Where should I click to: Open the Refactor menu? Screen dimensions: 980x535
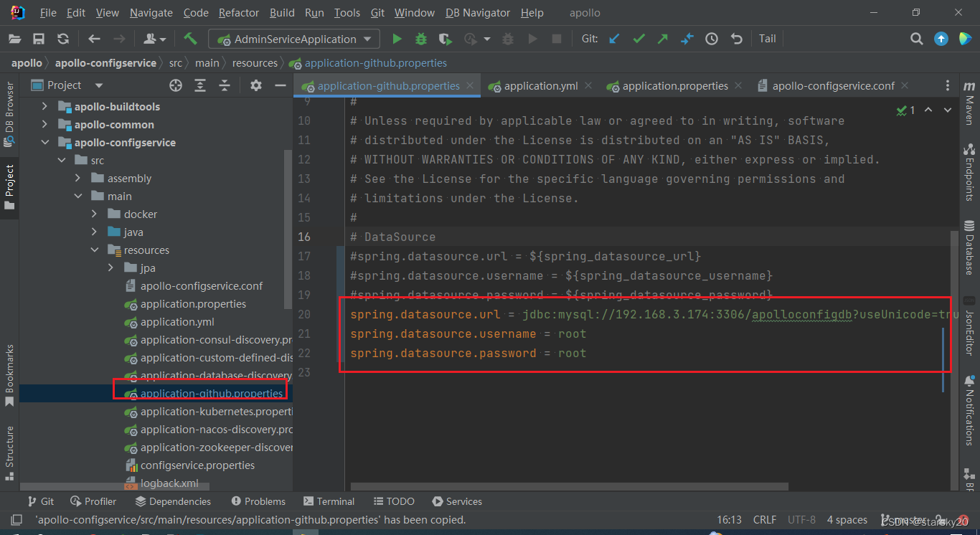(239, 12)
